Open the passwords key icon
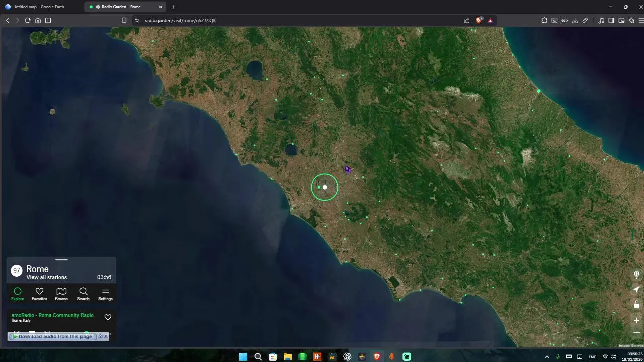Image resolution: width=644 pixels, height=362 pixels. 565,20
